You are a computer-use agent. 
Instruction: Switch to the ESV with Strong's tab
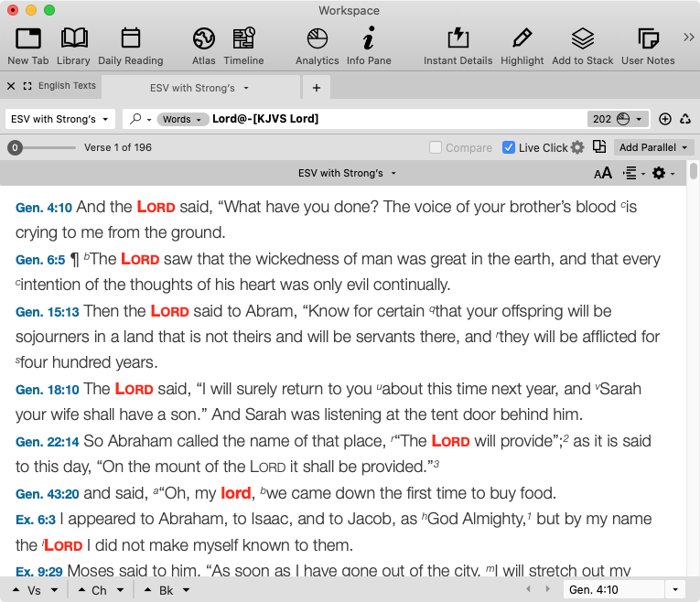(192, 88)
